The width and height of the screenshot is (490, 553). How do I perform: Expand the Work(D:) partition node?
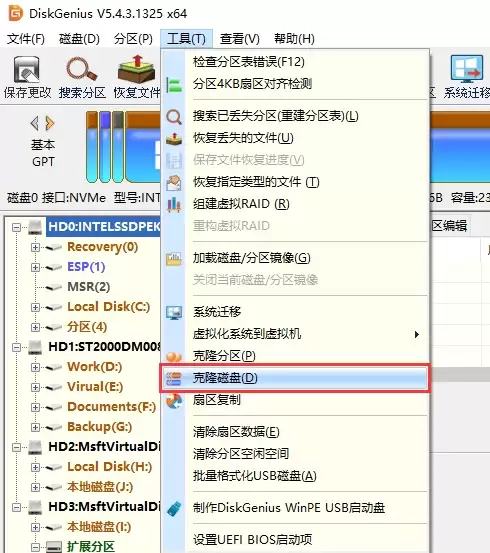[x=35, y=367]
